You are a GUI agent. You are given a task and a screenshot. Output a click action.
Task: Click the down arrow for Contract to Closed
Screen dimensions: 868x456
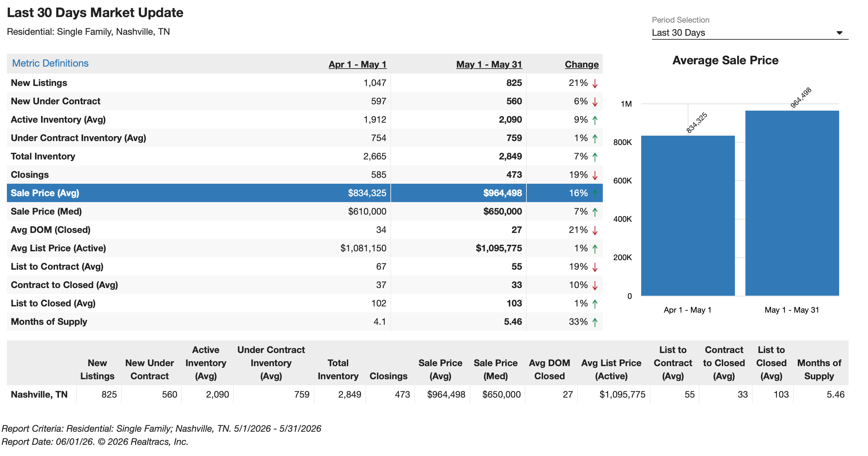click(x=595, y=285)
